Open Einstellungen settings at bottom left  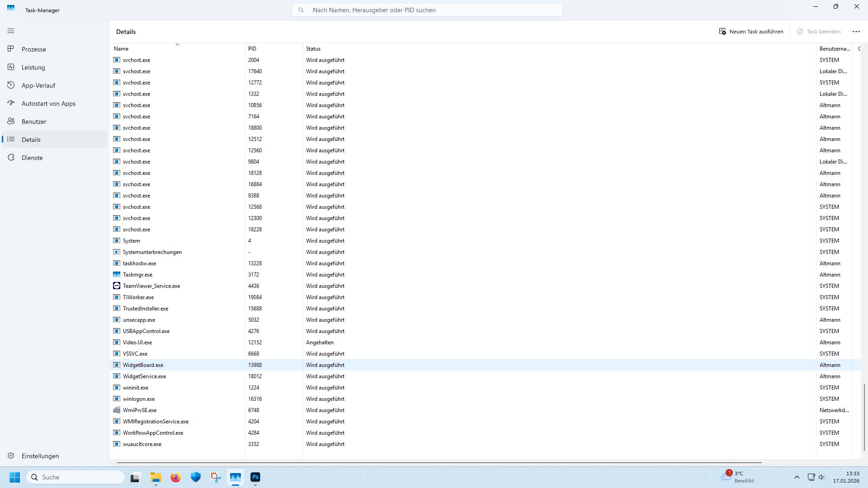tap(40, 456)
